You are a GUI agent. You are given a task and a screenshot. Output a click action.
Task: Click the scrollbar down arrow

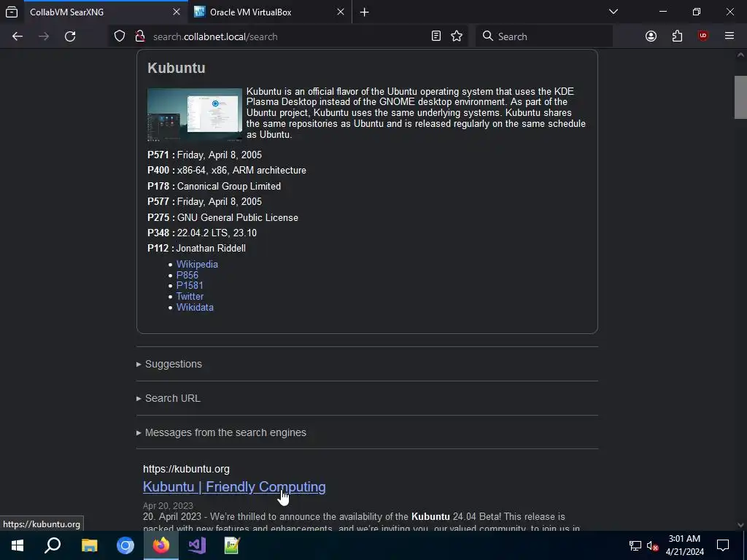click(740, 525)
